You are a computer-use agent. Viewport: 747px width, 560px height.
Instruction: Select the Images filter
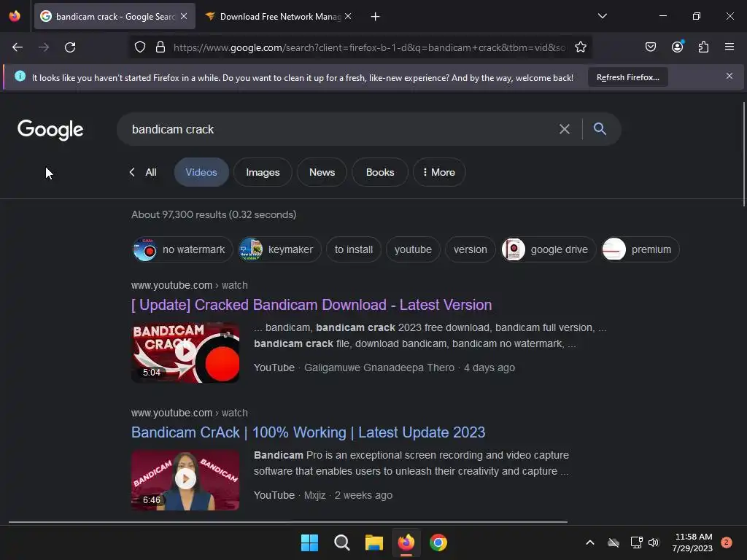[x=263, y=172]
